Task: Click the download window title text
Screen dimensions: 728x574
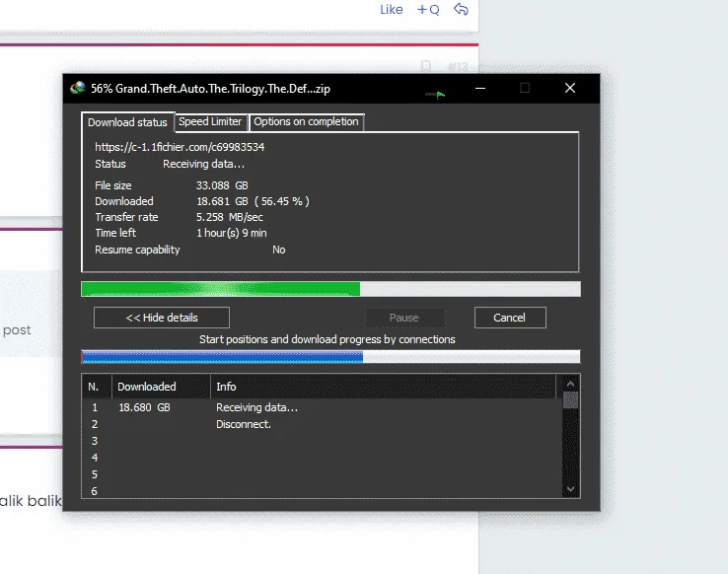Action: [210, 89]
